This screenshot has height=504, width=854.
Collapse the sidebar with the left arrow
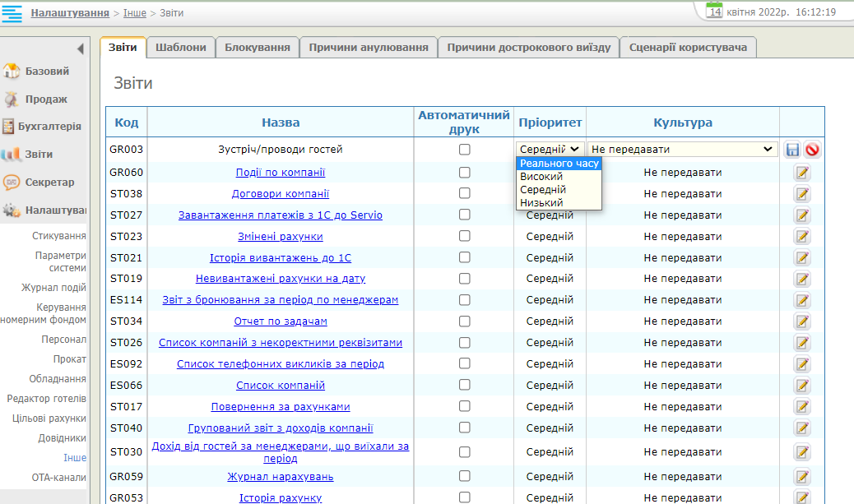point(80,49)
